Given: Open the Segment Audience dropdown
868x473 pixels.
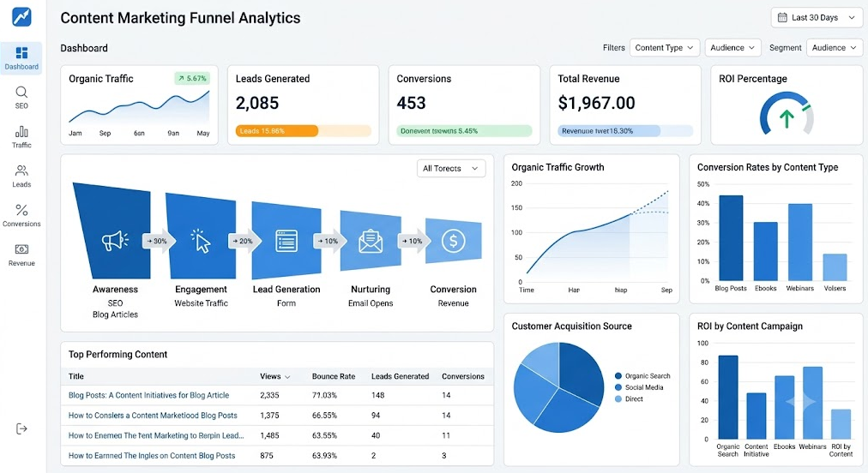Looking at the screenshot, I should coord(835,48).
